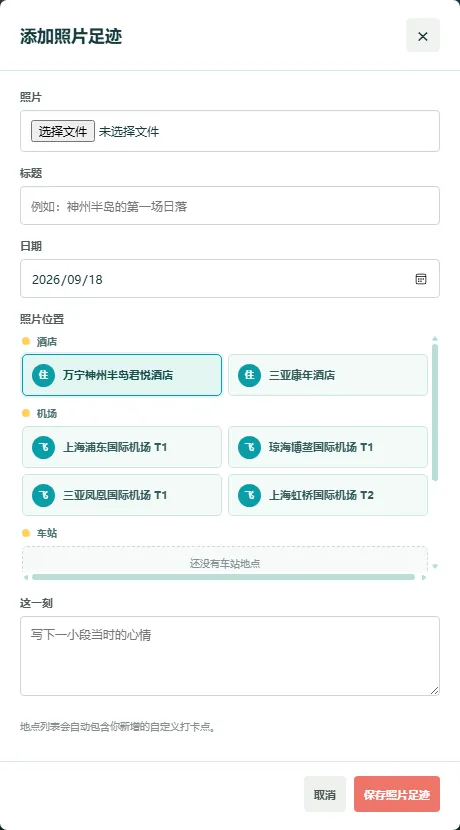Choose 琼海博鳌国际机场 T1 as photo location
This screenshot has width=460, height=830.
pyautogui.click(x=328, y=447)
